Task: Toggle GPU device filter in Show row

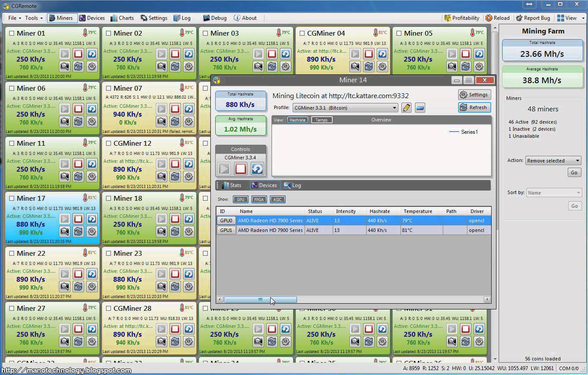Action: [240, 199]
